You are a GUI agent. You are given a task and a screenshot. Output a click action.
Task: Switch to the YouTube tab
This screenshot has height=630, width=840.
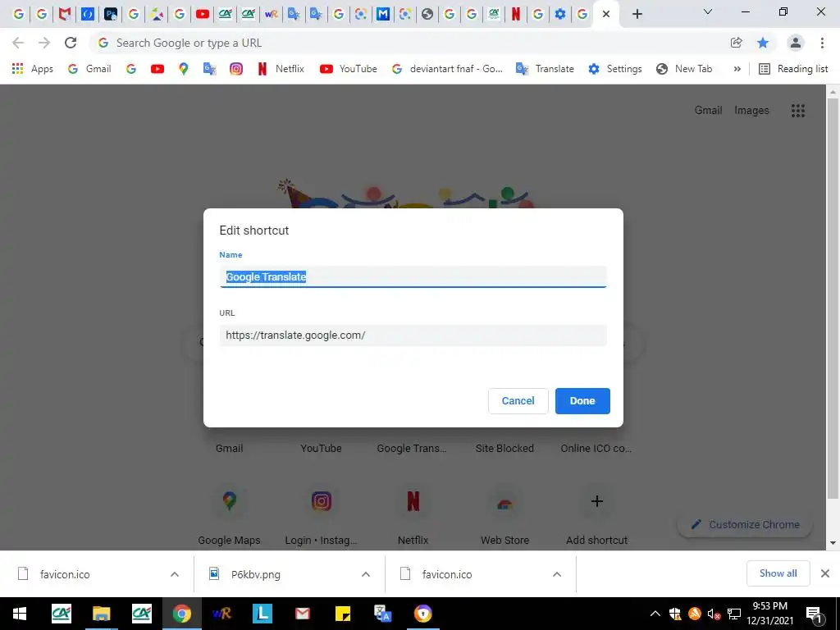pyautogui.click(x=203, y=14)
